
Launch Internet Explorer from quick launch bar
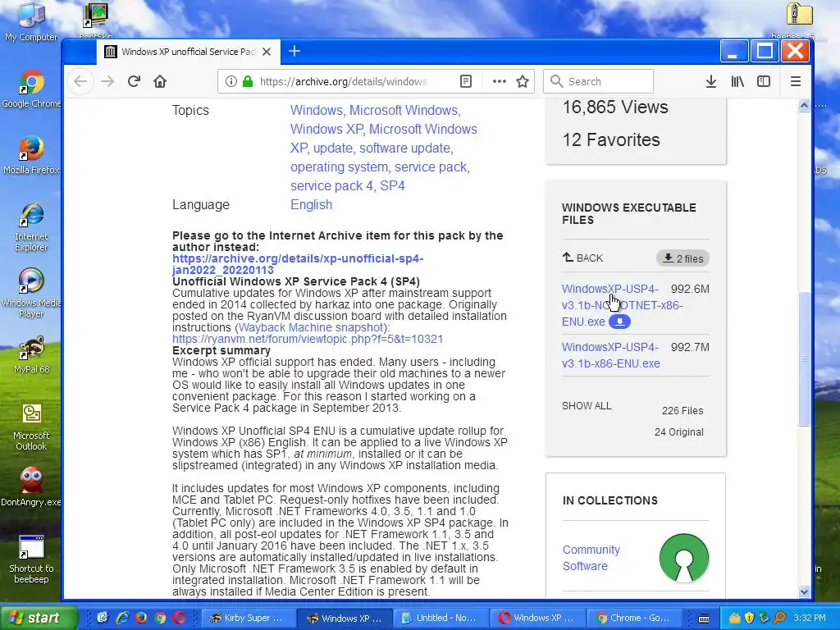pos(122,618)
